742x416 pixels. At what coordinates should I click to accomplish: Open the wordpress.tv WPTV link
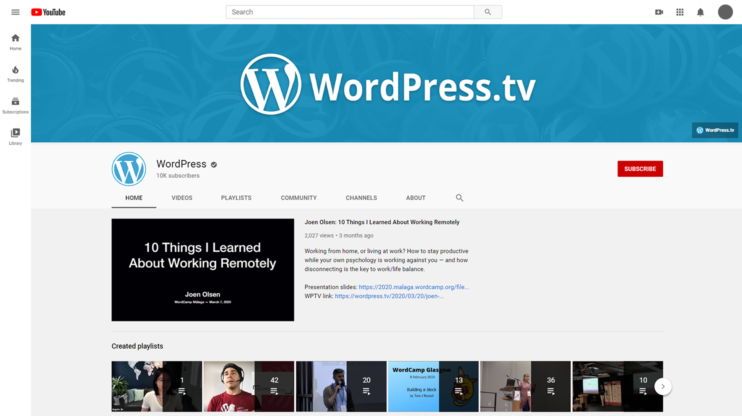pyautogui.click(x=389, y=296)
